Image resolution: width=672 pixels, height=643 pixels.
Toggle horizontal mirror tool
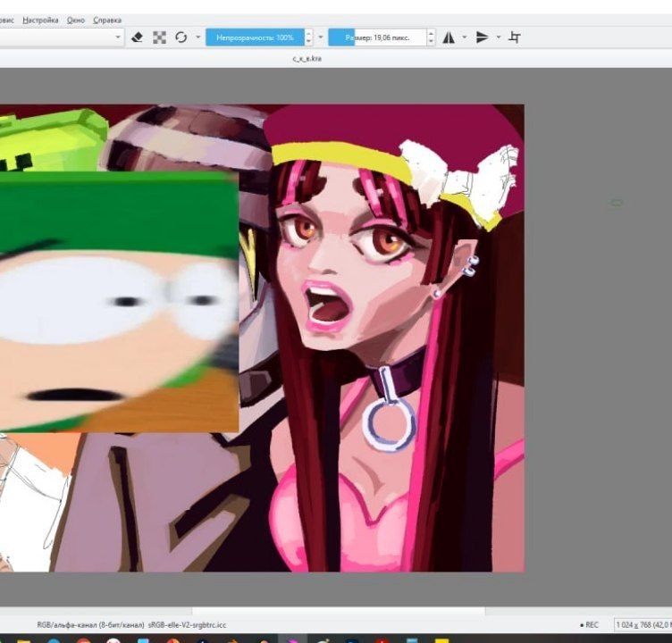coord(449,38)
